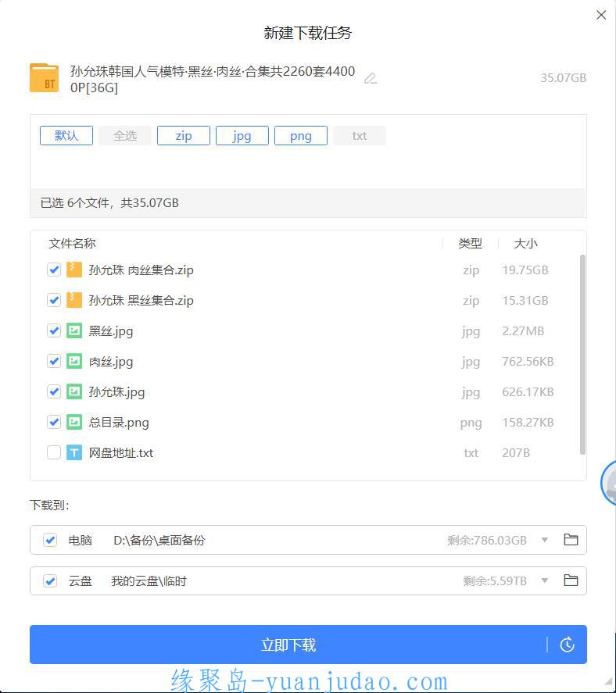Toggle the 总目录.png checkbox
The height and width of the screenshot is (693, 616).
coord(54,422)
